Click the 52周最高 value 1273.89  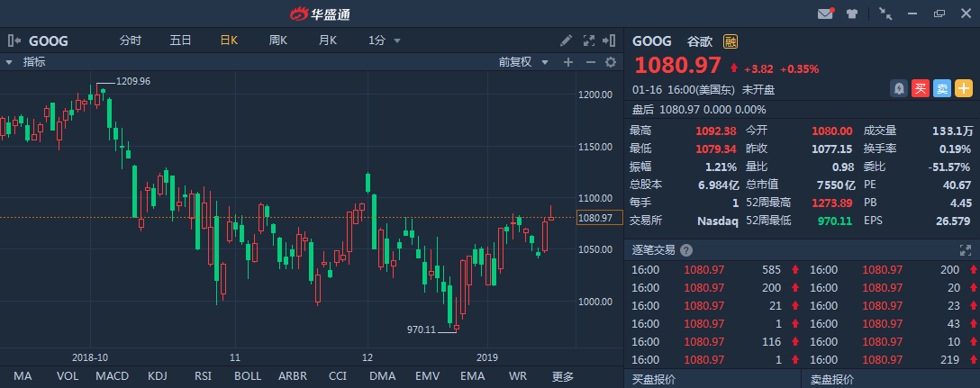tap(834, 203)
